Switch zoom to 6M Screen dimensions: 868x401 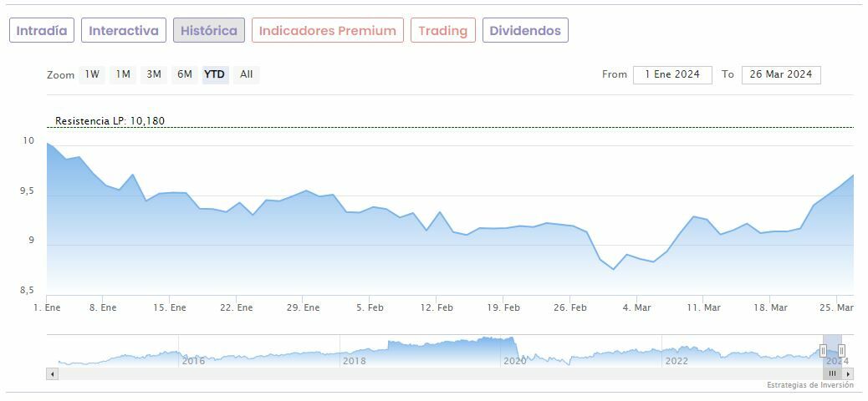[184, 74]
